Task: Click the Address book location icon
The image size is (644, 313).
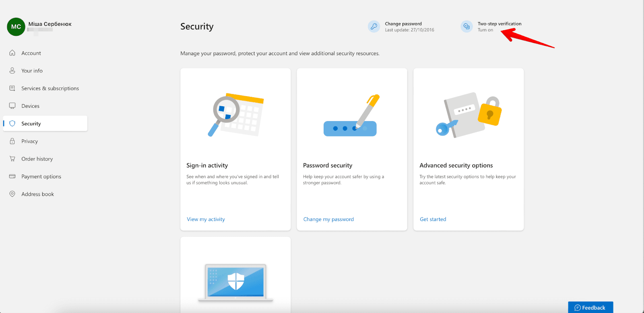Action: pos(12,194)
